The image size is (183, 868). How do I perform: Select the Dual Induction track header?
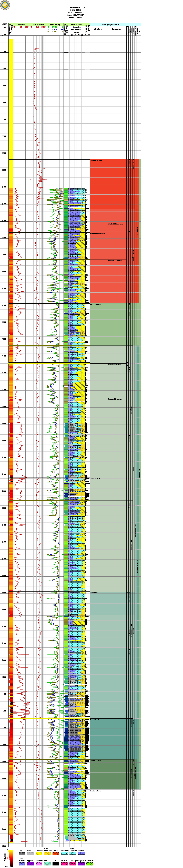pyautogui.click(x=38, y=25)
